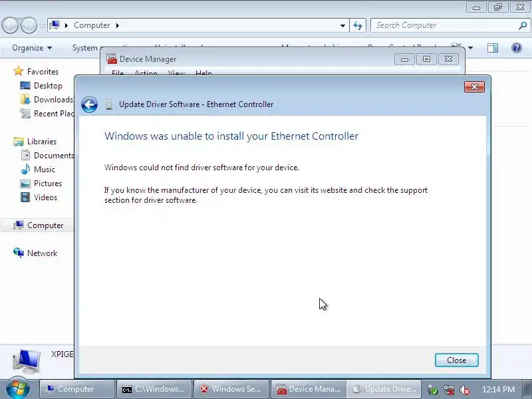
Task: Click safely remove hardware tray icon
Action: click(433, 390)
